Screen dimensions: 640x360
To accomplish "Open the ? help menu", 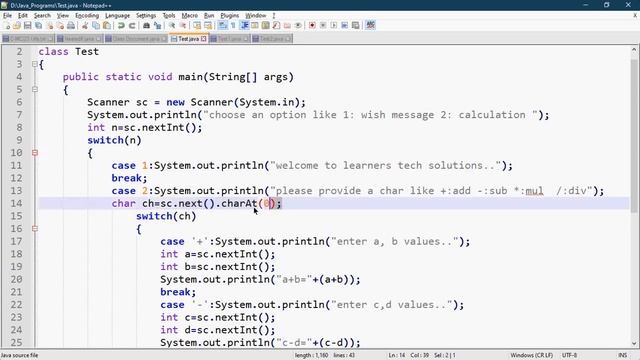I will (274, 16).
